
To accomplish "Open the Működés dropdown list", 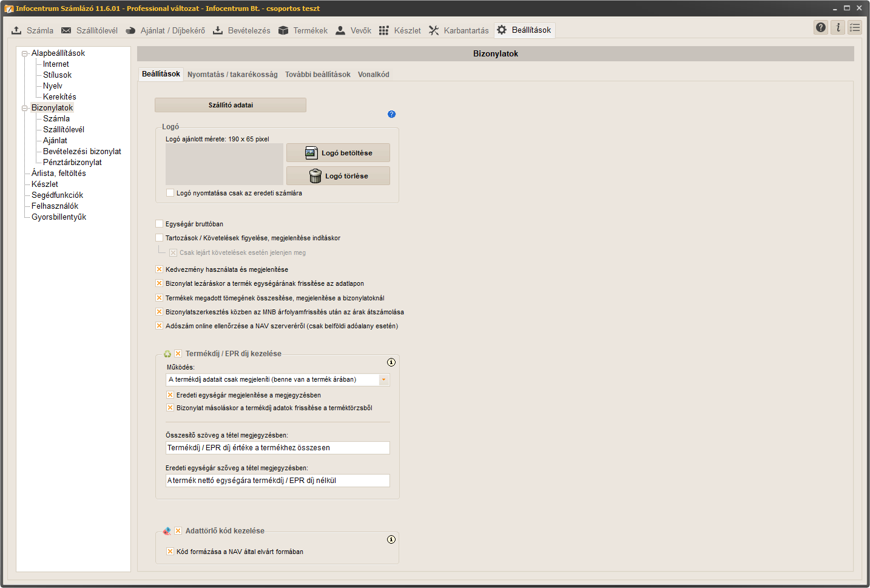I will pos(383,380).
